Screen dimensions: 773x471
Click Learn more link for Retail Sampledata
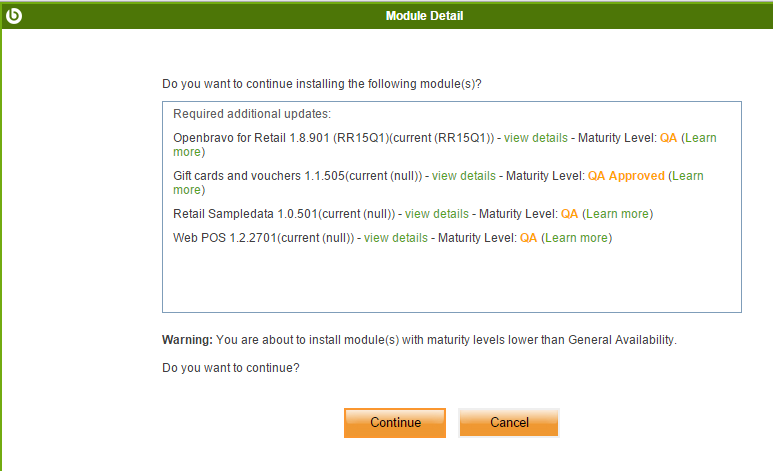618,214
